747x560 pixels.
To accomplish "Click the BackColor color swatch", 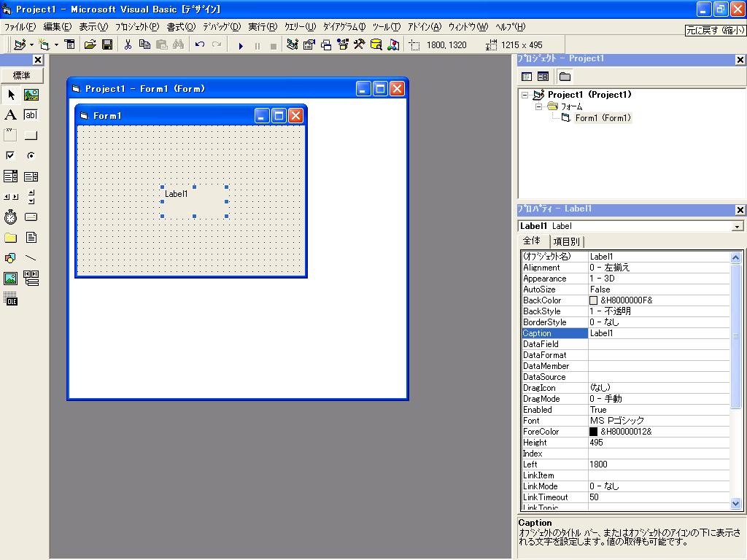I will click(x=593, y=300).
